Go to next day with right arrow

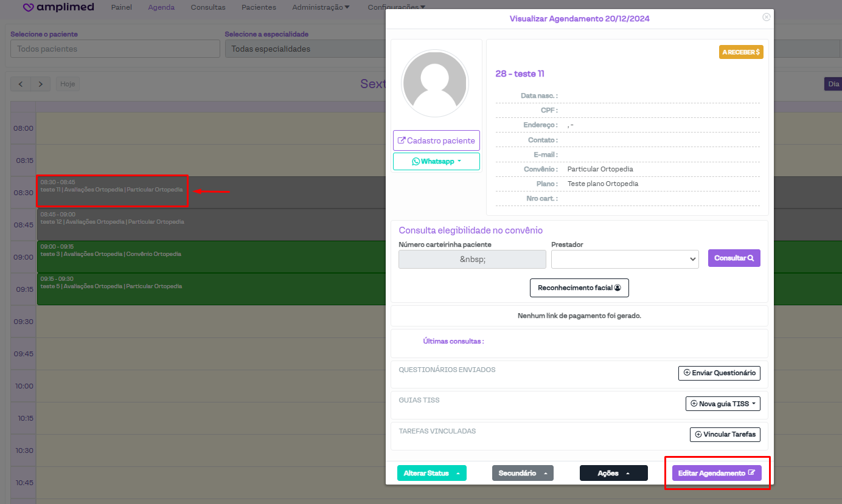click(x=41, y=84)
